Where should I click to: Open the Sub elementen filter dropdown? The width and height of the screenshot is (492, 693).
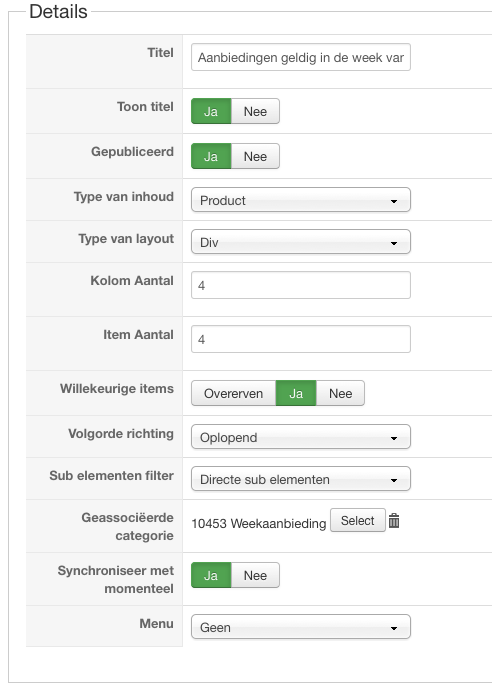click(x=301, y=480)
